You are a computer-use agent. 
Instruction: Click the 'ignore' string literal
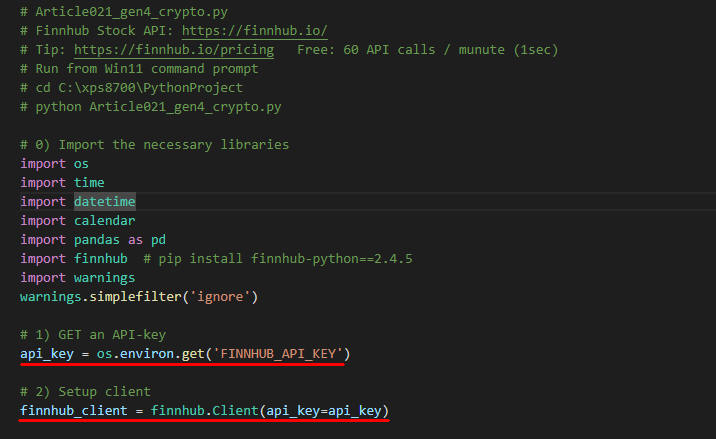tap(221, 297)
